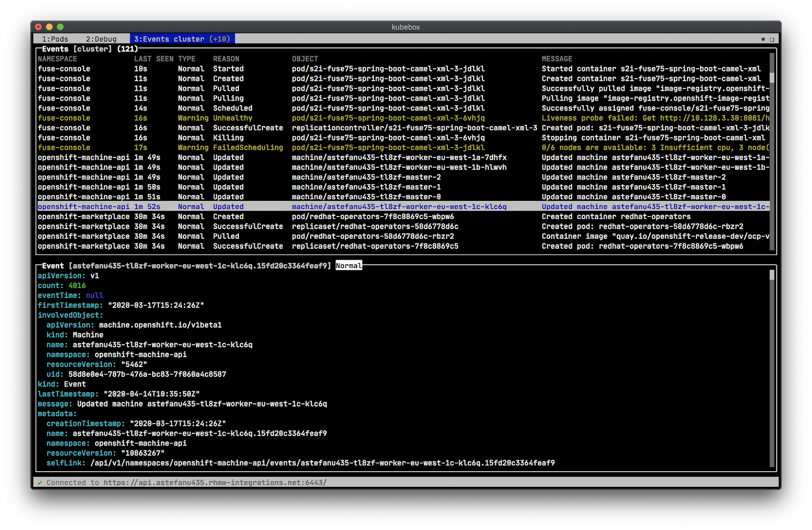Select the fuse-console Created event row
The image size is (812, 530).
(403, 79)
